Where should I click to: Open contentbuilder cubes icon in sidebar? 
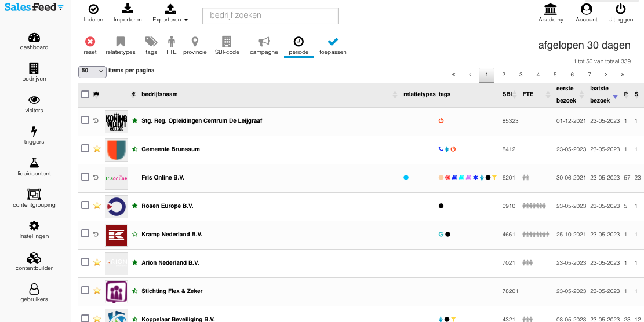pos(34,258)
